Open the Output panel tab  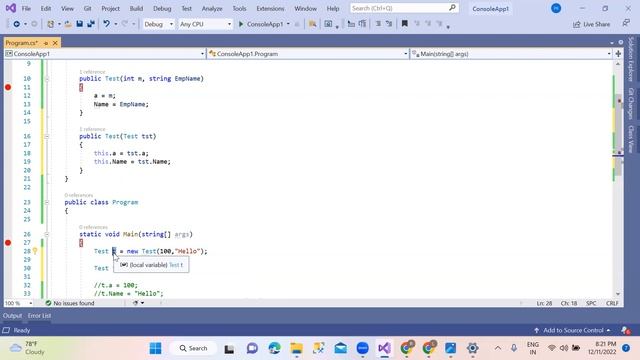[x=12, y=316]
